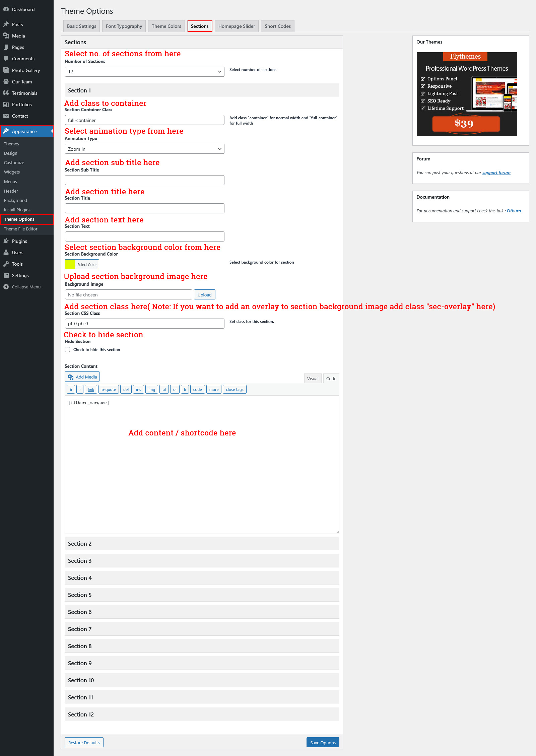The image size is (536, 756).
Task: Switch to the Basic Settings tab
Action: pos(81,26)
